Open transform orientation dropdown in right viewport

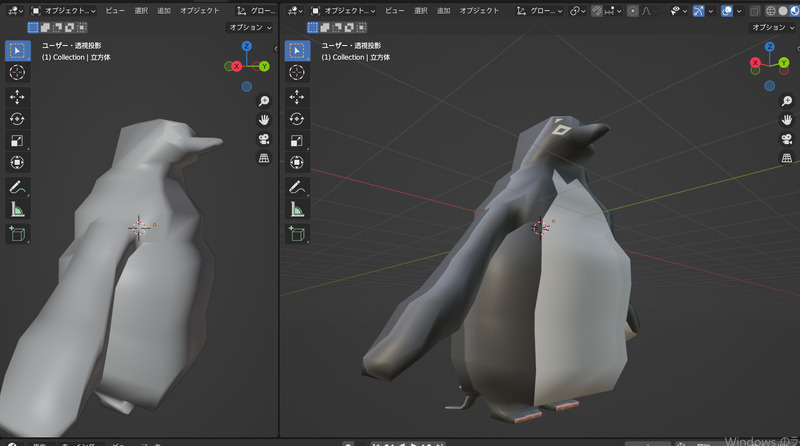pos(539,11)
